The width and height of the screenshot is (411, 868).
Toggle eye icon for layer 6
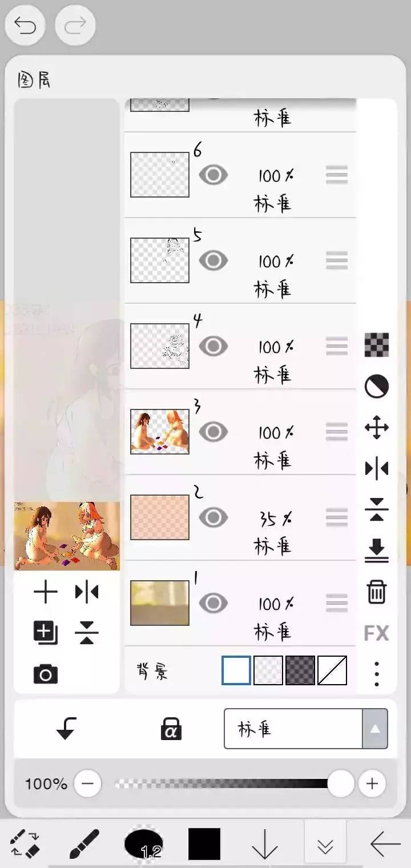click(x=213, y=175)
